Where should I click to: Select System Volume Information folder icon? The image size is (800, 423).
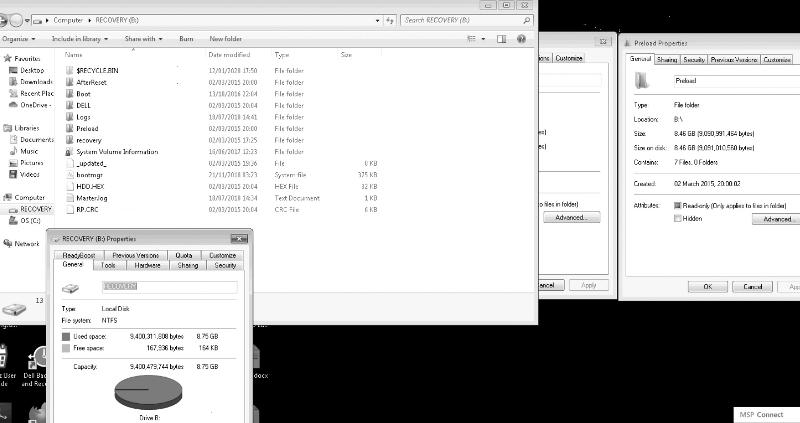[x=70, y=152]
